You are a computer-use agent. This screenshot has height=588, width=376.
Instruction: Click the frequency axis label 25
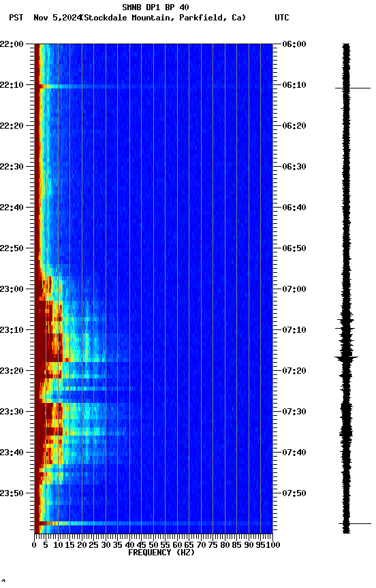pyautogui.click(x=94, y=545)
